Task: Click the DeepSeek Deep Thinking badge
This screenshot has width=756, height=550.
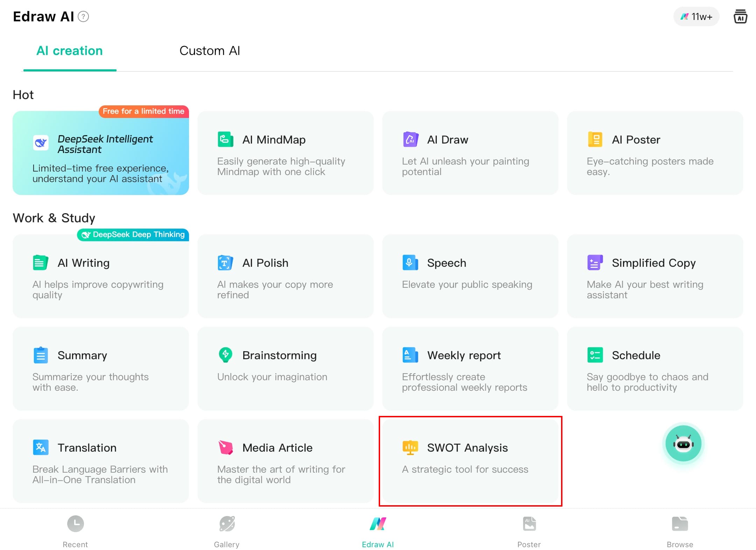Action: pos(133,235)
